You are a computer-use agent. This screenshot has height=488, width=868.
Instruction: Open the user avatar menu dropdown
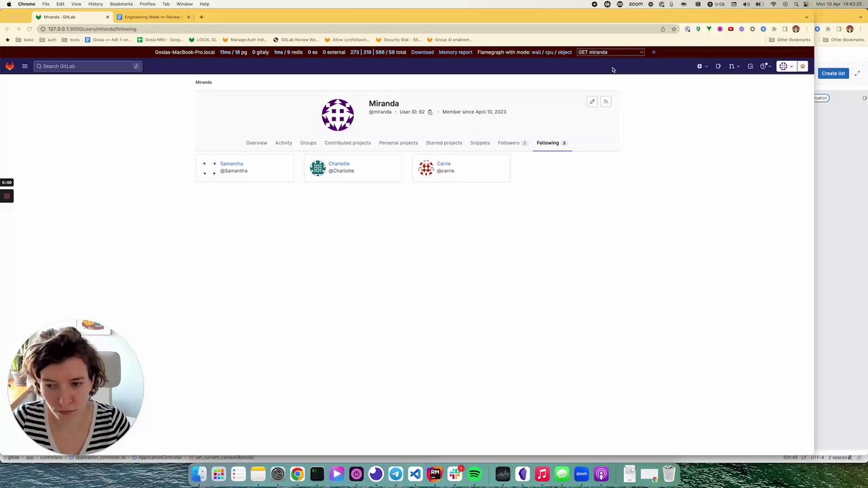click(786, 66)
